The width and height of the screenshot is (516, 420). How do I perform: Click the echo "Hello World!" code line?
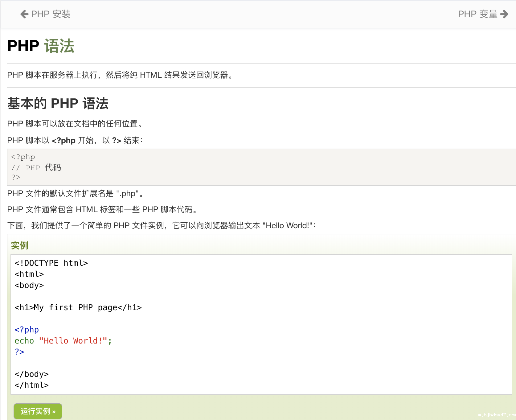[63, 341]
